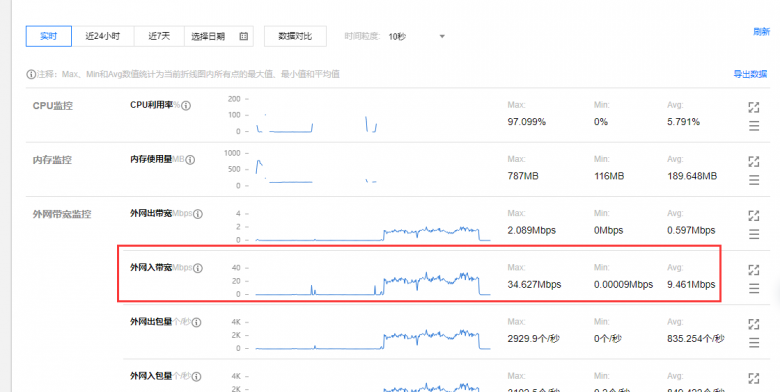This screenshot has width=780, height=392.
Task: Click the 外网带宽监控 section label
Action: click(x=62, y=214)
